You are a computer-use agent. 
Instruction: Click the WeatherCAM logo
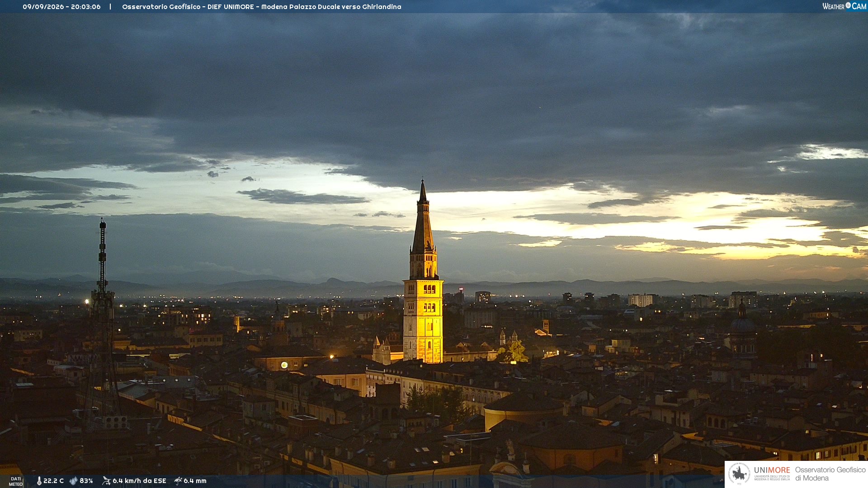pyautogui.click(x=844, y=6)
